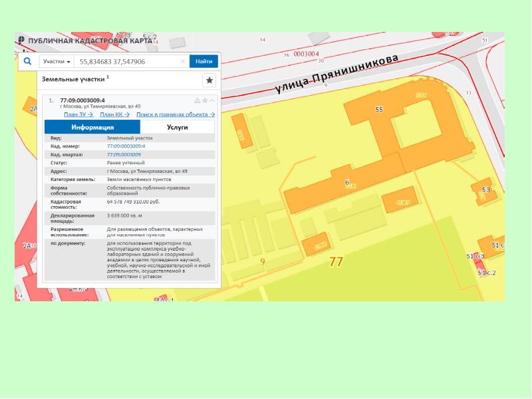Image resolution: width=532 pixels, height=399 pixels.
Task: Click the 'Публичная кадастровая карта' logo icon
Action: pos(21,41)
